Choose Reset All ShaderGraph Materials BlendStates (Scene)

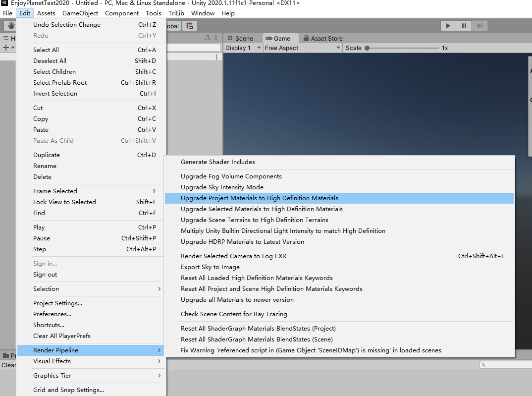[339, 339]
